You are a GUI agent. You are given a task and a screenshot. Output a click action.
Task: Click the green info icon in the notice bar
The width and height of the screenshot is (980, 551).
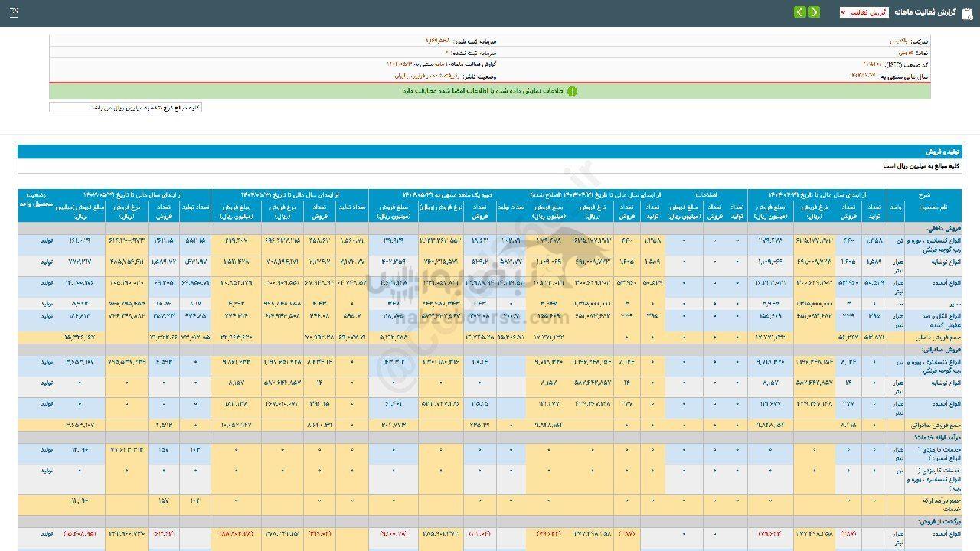pos(571,91)
